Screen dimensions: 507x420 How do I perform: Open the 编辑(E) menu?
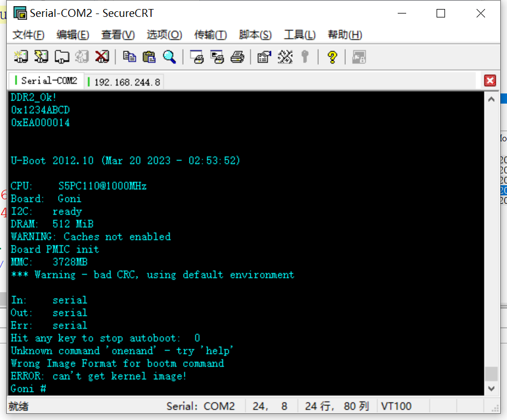[x=73, y=34]
